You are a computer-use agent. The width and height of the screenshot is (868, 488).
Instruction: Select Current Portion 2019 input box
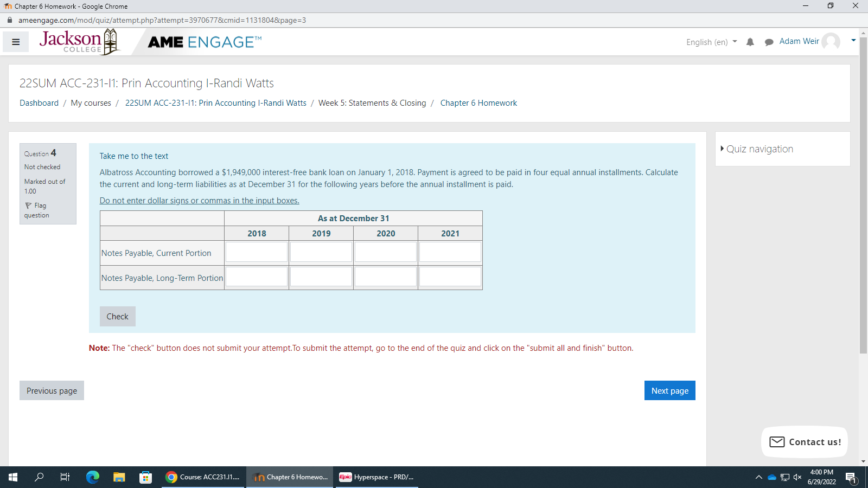(321, 252)
